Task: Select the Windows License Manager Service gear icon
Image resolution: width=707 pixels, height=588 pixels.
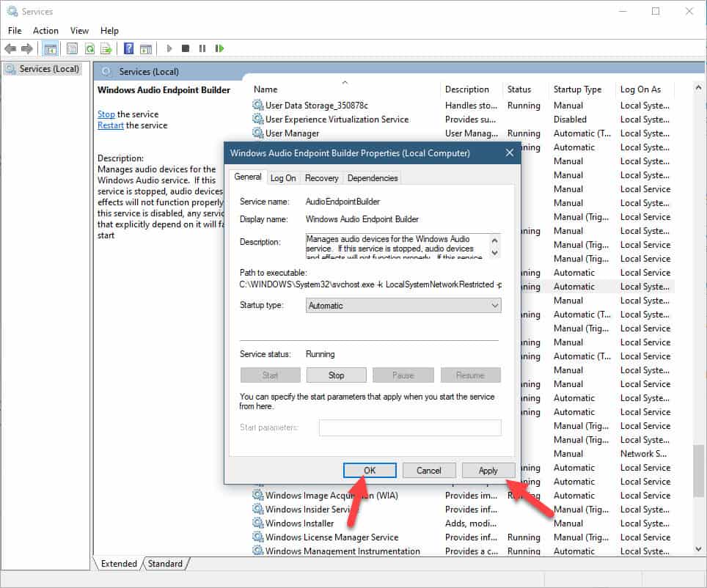Action: [x=257, y=537]
